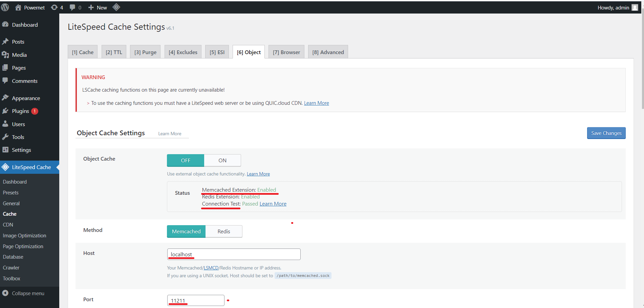Click the Memcached Extension status text

(x=239, y=190)
